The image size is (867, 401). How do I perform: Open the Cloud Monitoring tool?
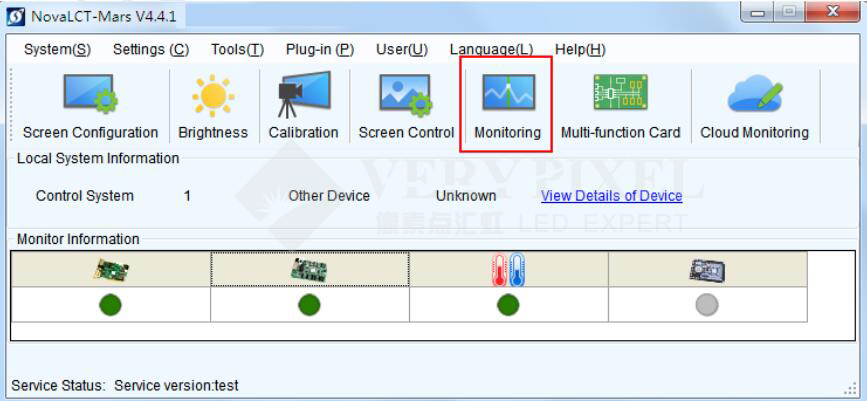coord(755,107)
